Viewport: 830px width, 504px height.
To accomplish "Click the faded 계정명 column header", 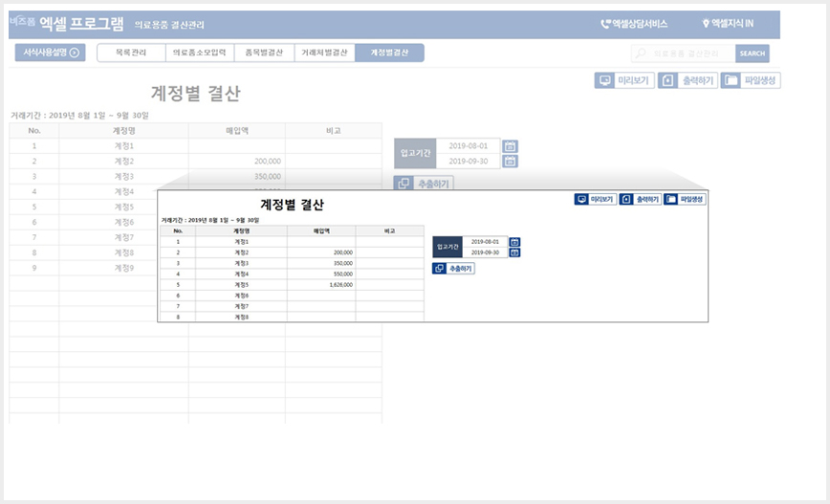I will tap(124, 131).
